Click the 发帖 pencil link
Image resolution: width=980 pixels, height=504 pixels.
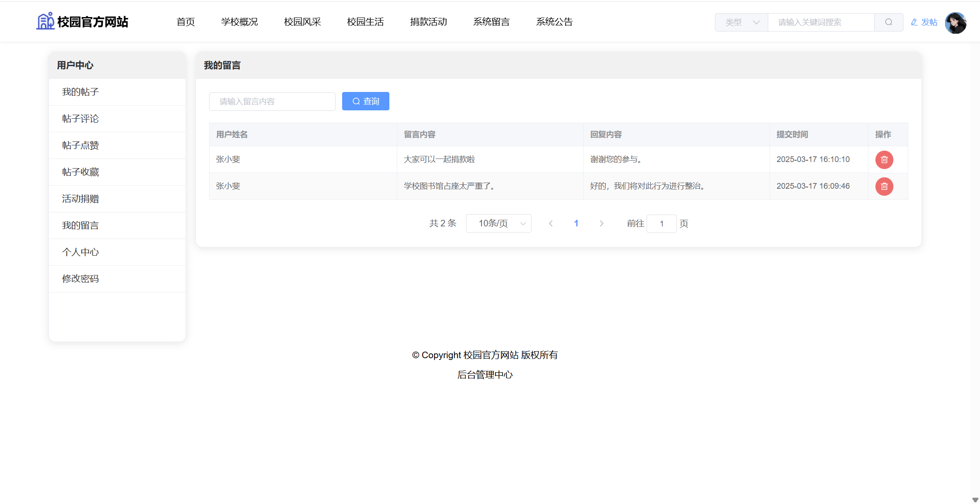point(924,22)
